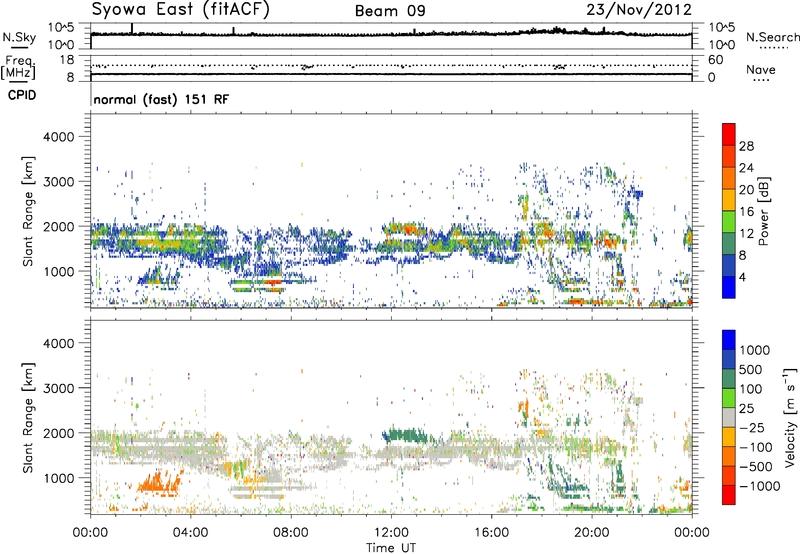Select the 'CPID' row label
The height and width of the screenshot is (554, 800).
tap(22, 95)
